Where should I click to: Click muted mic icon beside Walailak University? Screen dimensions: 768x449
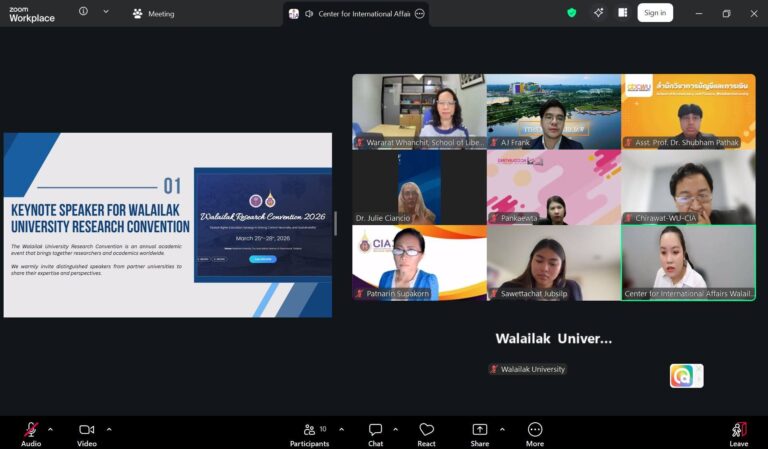click(x=494, y=369)
